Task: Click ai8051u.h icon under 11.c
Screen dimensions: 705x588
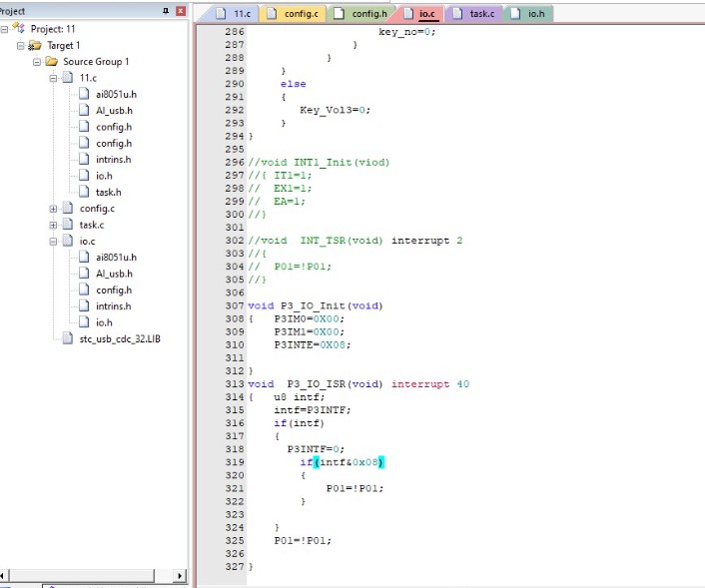Action: (x=84, y=94)
